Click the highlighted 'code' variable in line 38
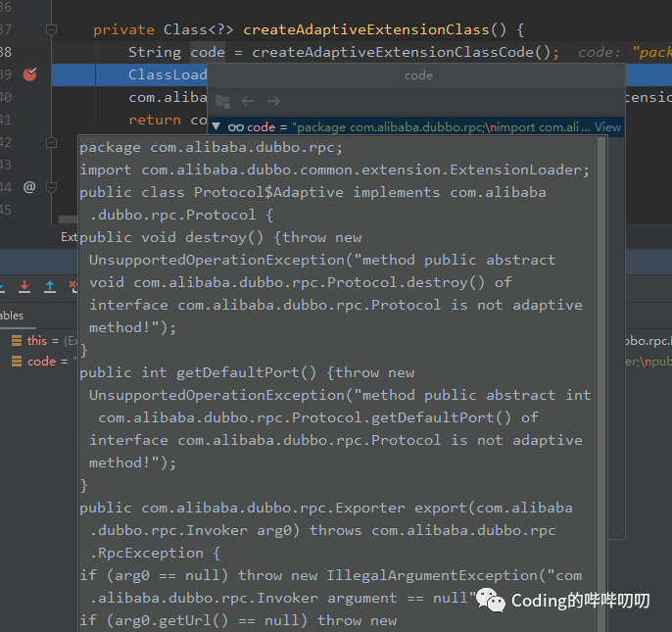 208,52
